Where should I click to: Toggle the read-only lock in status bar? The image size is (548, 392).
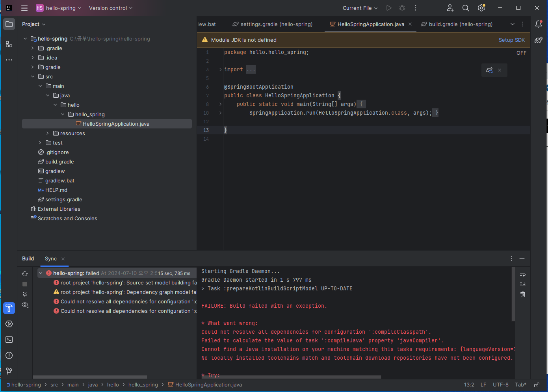[x=537, y=385]
